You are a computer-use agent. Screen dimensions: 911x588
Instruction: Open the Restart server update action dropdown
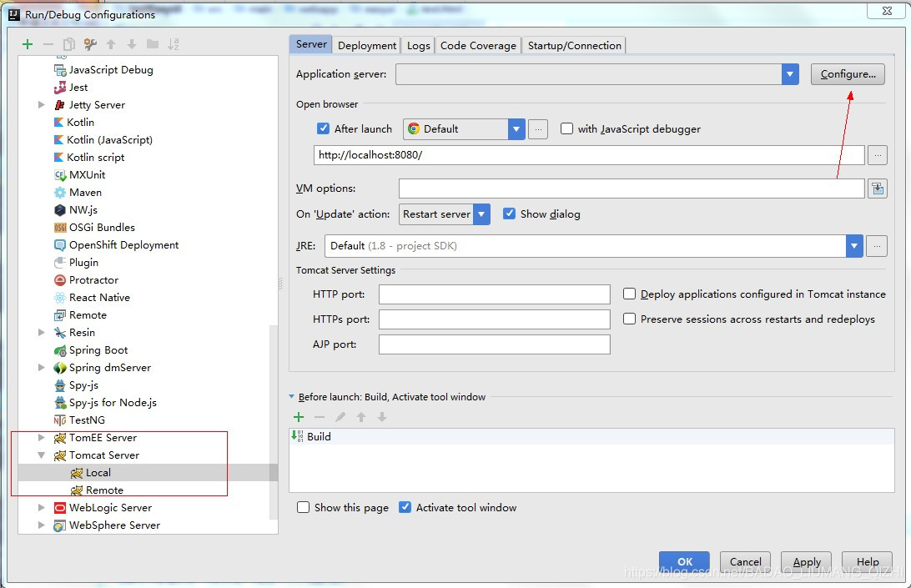(481, 214)
